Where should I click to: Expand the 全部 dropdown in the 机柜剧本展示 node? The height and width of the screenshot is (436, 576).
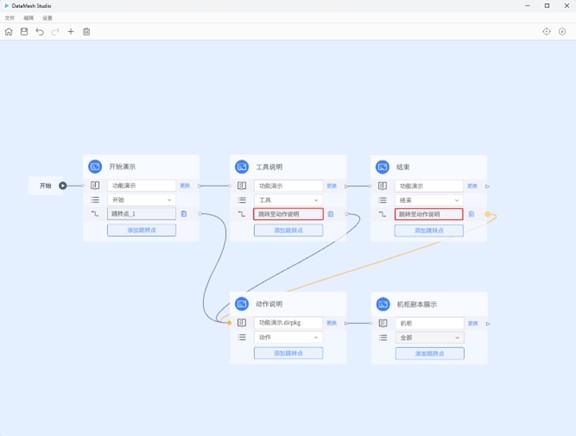(429, 338)
